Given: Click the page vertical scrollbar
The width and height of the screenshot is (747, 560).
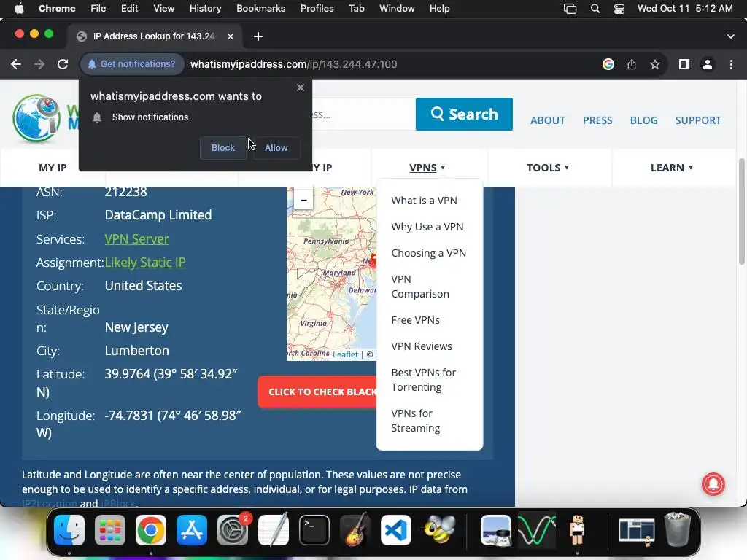Looking at the screenshot, I should pos(741,212).
